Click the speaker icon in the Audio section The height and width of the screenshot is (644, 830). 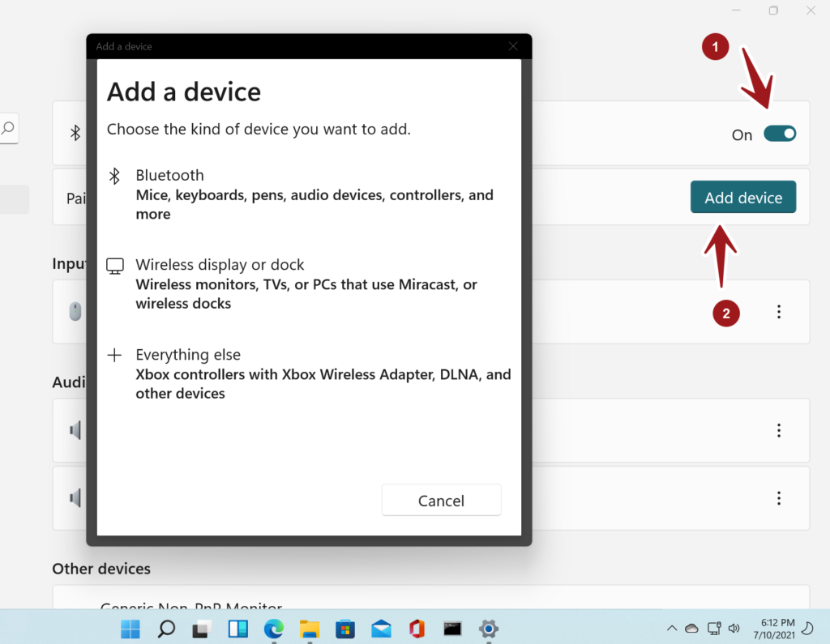74,430
